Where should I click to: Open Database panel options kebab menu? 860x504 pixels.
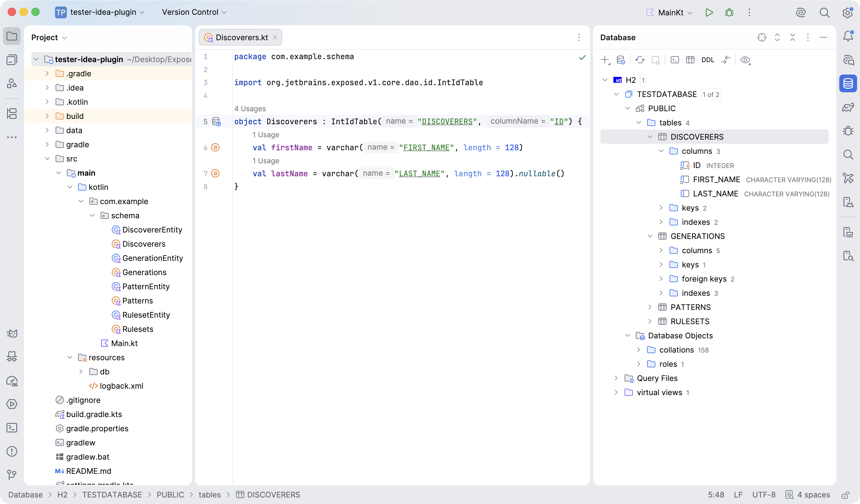[x=808, y=37]
